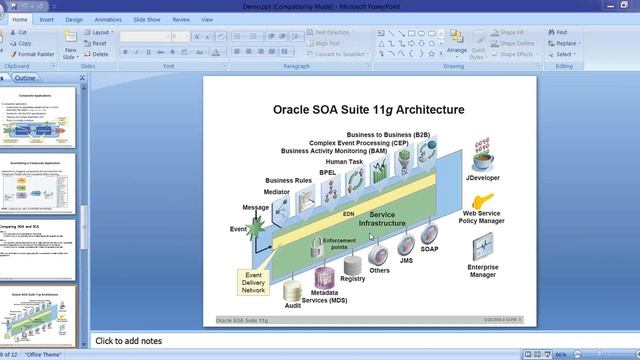Image resolution: width=640 pixels, height=360 pixels.
Task: Toggle Bold formatting
Action: point(125,52)
